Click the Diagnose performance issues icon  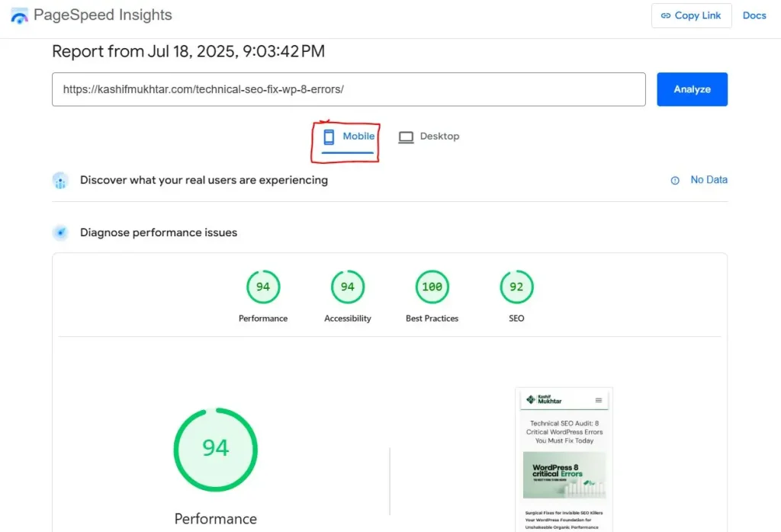60,232
